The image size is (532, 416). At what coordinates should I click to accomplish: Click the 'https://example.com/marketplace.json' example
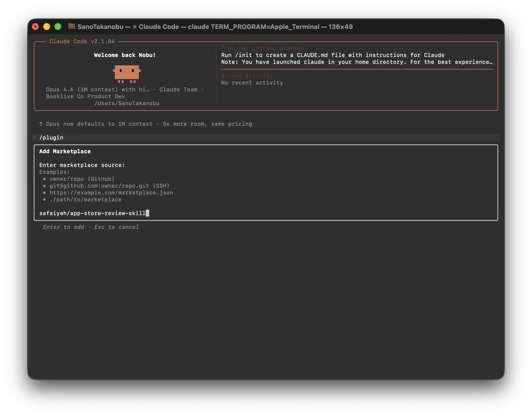pyautogui.click(x=111, y=193)
